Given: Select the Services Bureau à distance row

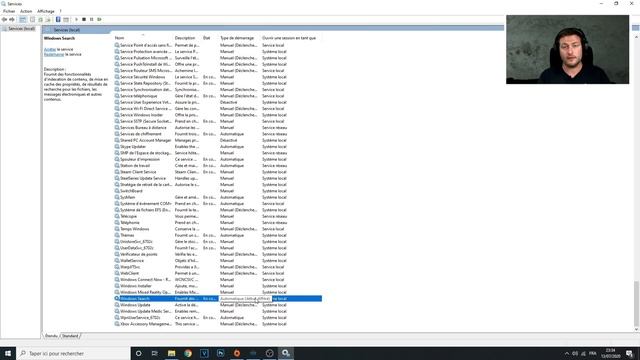Looking at the screenshot, I should click(218, 128).
